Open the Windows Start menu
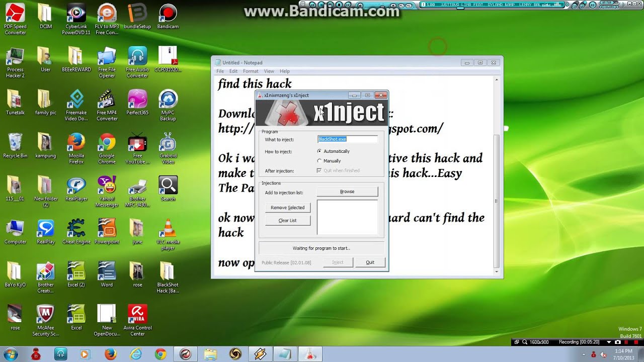This screenshot has width=644, height=362. pos(10,354)
